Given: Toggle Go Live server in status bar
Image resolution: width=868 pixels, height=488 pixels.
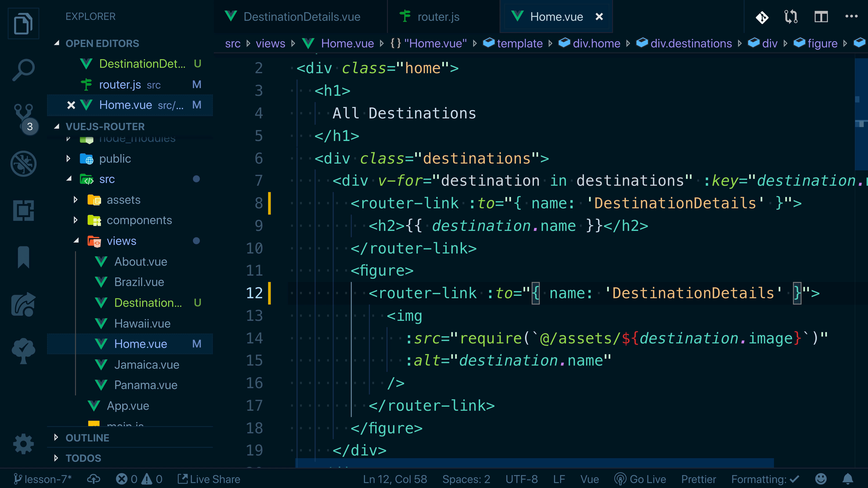Looking at the screenshot, I should (640, 479).
